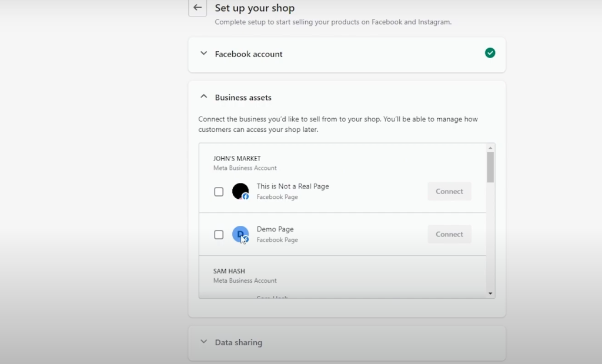Click the Business assets heading text

(x=243, y=98)
